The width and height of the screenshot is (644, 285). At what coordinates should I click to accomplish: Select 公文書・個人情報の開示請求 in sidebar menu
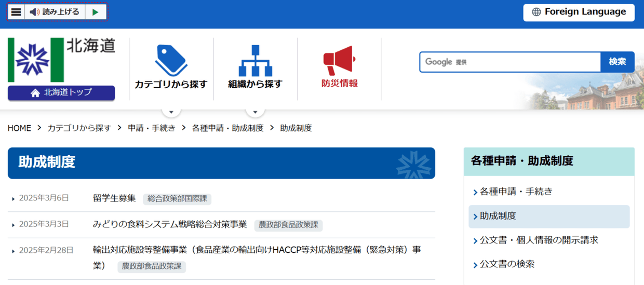tap(539, 240)
